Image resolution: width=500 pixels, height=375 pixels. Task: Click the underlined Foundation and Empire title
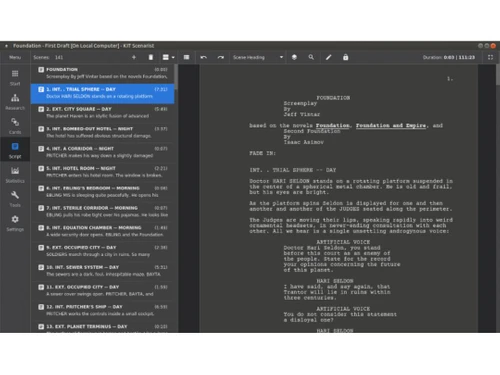click(391, 126)
